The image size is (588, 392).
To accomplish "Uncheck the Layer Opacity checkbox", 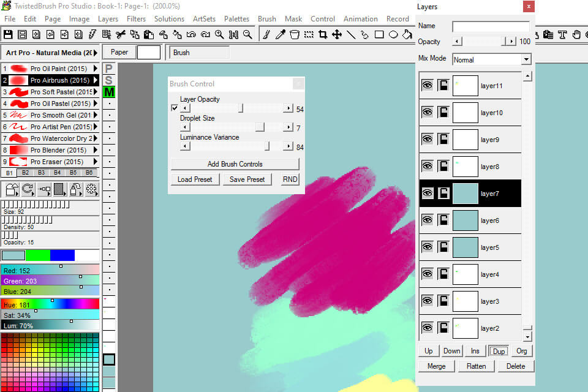I will [175, 108].
